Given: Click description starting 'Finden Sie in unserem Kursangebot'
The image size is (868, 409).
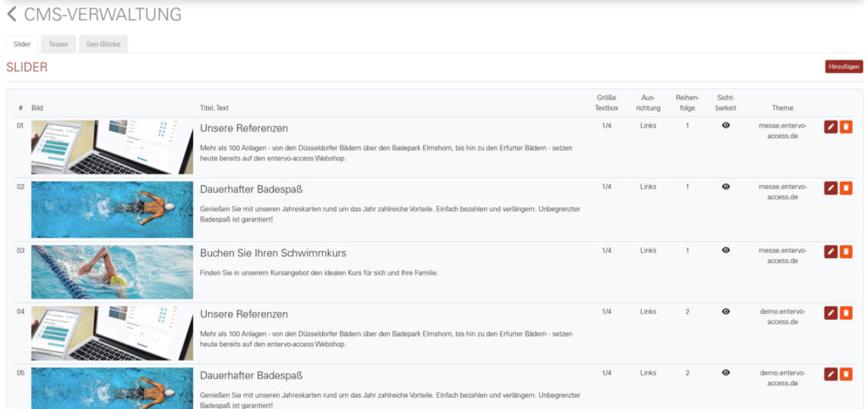Looking at the screenshot, I should (319, 272).
